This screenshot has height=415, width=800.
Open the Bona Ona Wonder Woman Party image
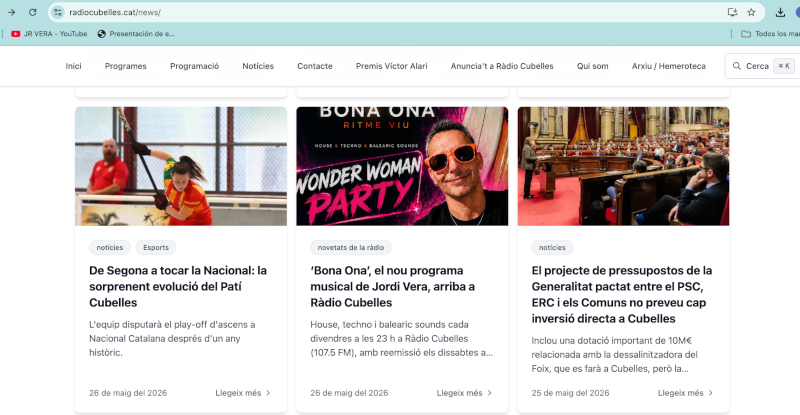point(402,166)
